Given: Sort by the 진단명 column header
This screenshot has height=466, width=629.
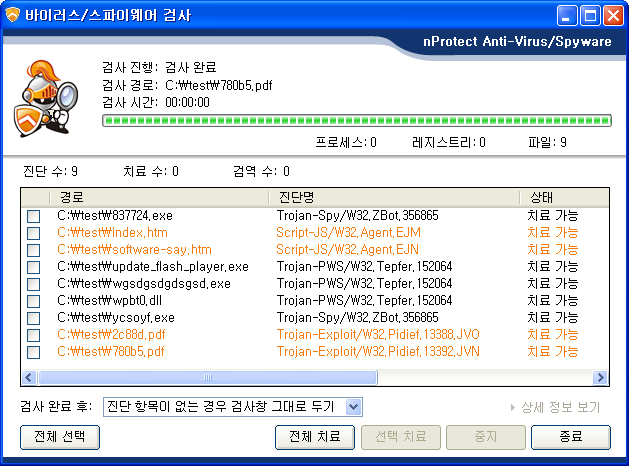Looking at the screenshot, I should [x=394, y=197].
